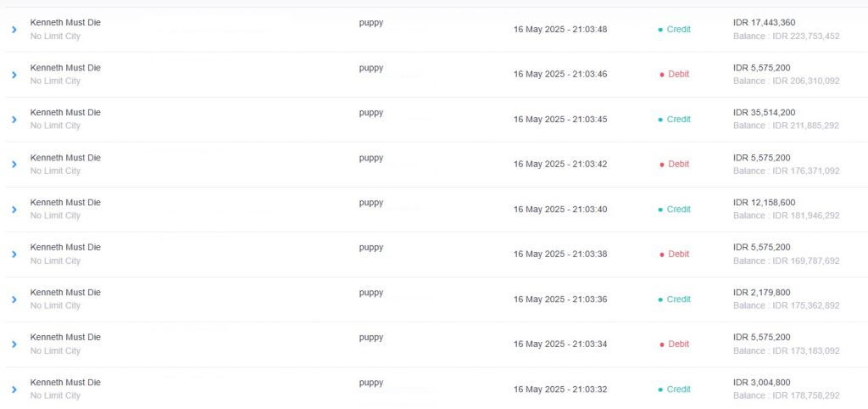Click Credit status for IDR 17,443,360
Image resolution: width=868 pixels, height=409 pixels.
[x=674, y=30]
